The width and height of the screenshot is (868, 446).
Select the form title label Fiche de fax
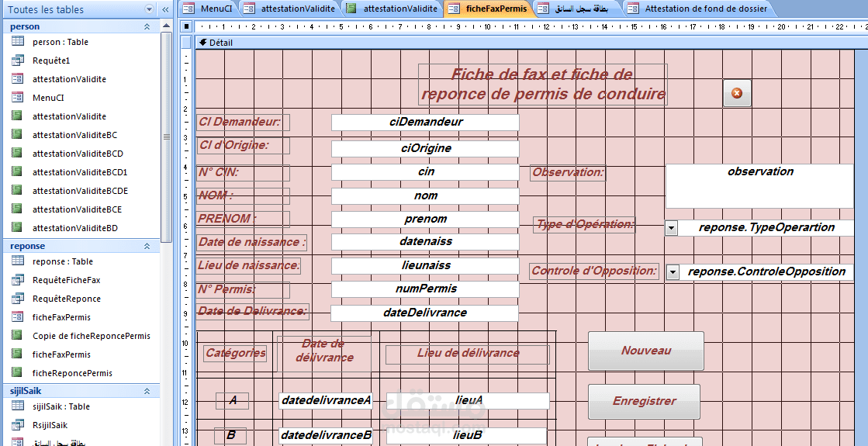tap(542, 84)
